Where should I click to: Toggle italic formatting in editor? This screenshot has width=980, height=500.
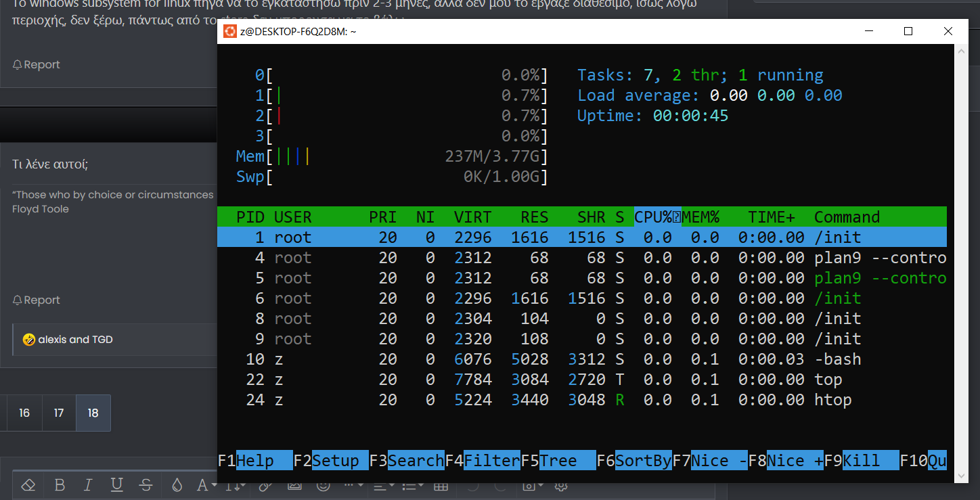point(88,485)
